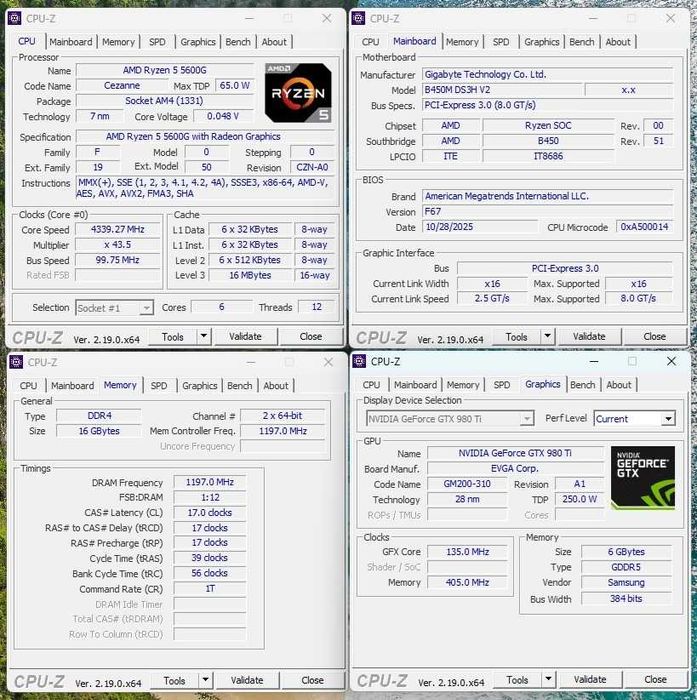Switch to the CPU tab in the Graphics window

click(371, 385)
